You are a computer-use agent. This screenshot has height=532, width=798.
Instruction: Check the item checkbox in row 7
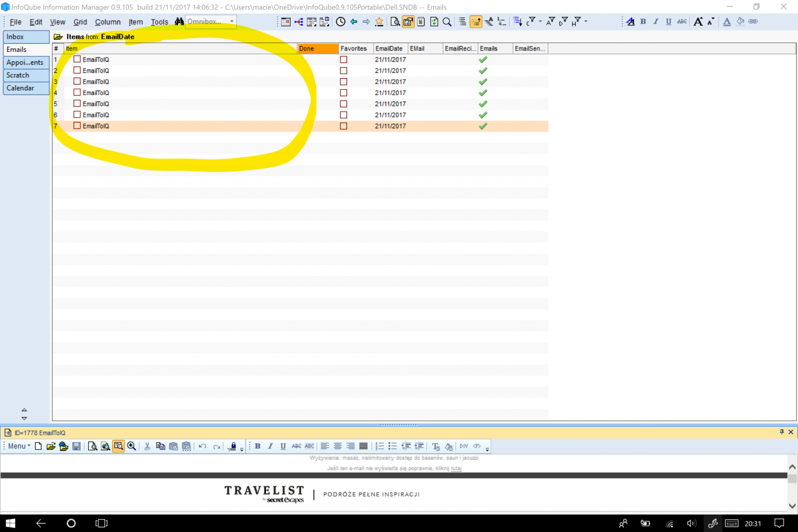point(77,126)
